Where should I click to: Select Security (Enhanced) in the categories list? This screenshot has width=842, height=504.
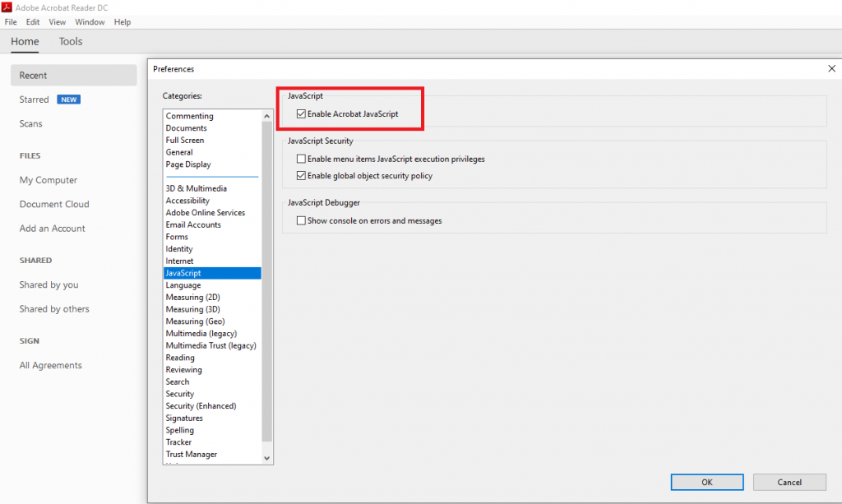point(200,405)
